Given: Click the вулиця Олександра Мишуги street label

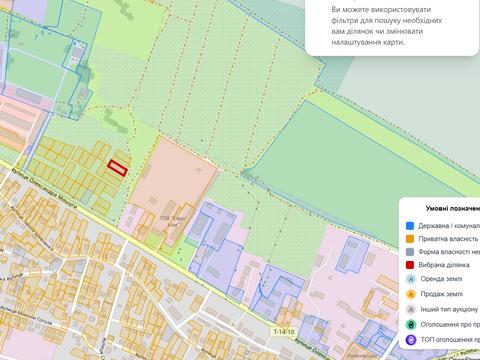Looking at the screenshot, I should coord(44,188).
